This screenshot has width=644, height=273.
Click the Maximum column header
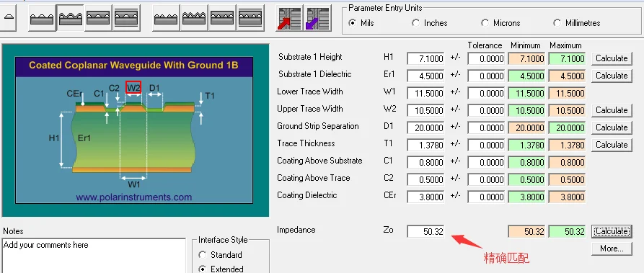point(565,45)
